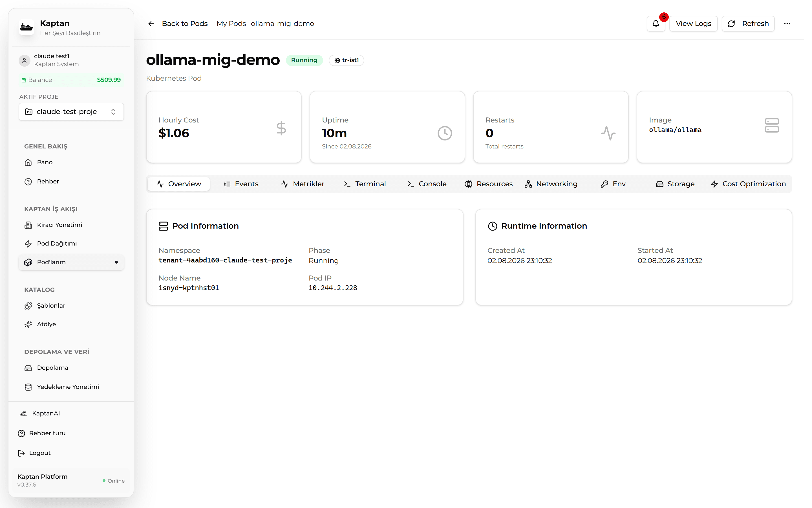The height and width of the screenshot is (508, 812).
Task: Open Şablonlar catalog
Action: (x=71, y=306)
